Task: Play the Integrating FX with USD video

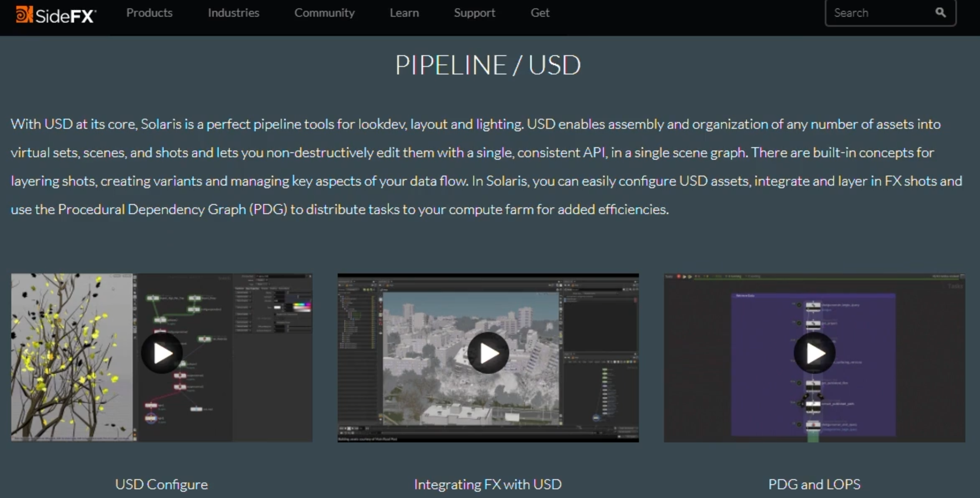Action: coord(488,353)
